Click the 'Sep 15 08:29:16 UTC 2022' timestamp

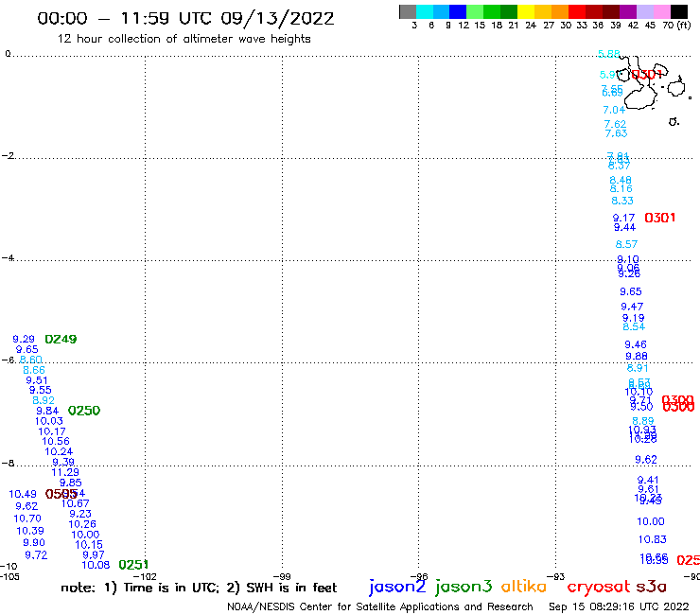tap(619, 606)
